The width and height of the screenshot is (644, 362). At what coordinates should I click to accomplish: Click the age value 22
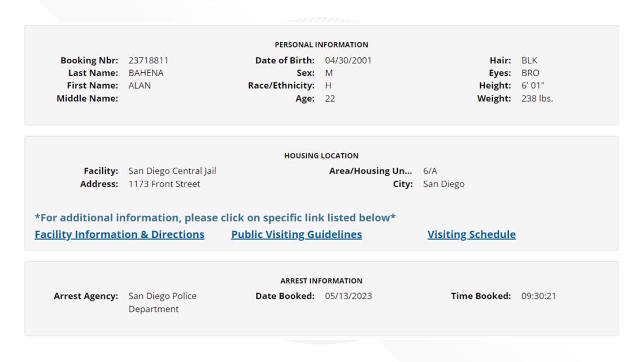[330, 98]
